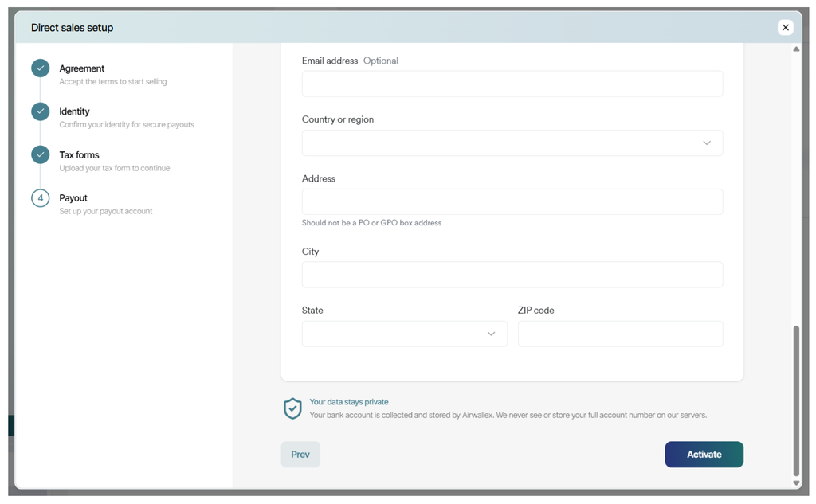Open the Identity step
This screenshot has height=504, width=816.
click(x=74, y=111)
